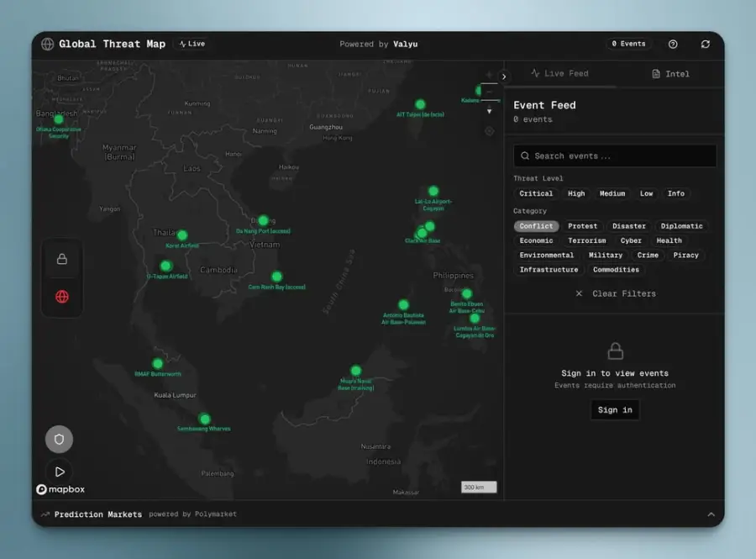Toggle the Disaster category filter
The width and height of the screenshot is (756, 559).
tap(628, 226)
